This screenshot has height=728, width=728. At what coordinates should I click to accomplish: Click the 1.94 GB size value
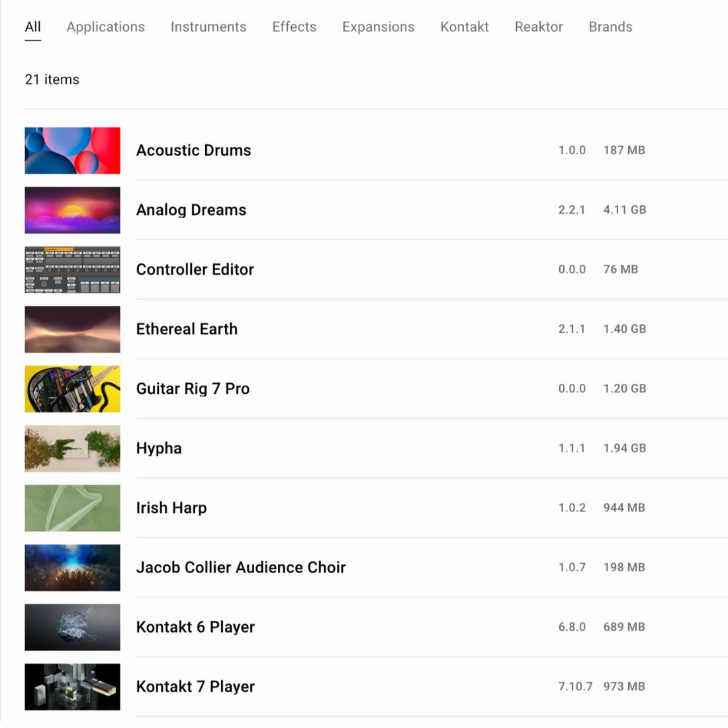click(x=625, y=449)
